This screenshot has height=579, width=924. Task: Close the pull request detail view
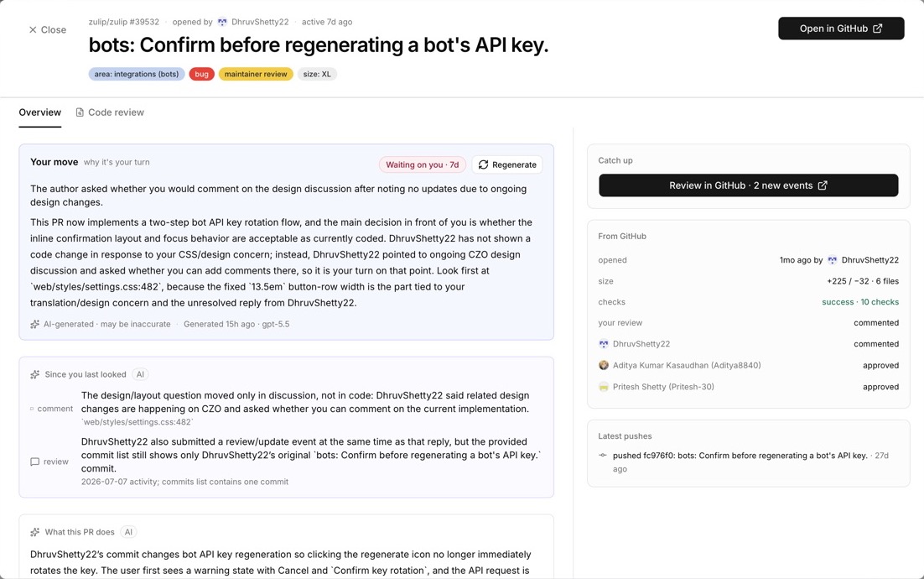point(48,29)
